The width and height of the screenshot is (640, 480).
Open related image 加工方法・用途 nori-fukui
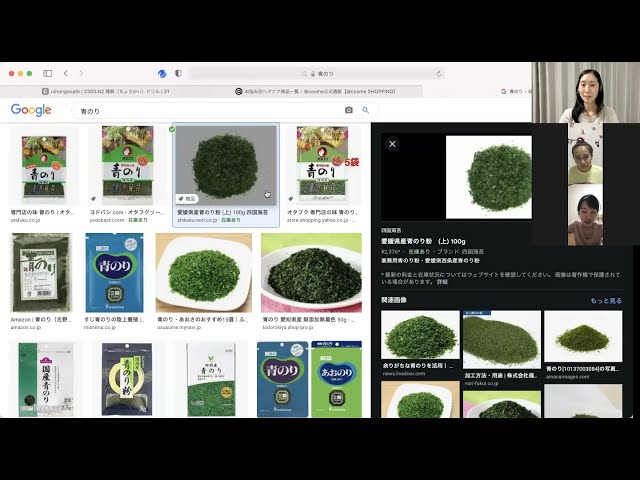tap(502, 340)
